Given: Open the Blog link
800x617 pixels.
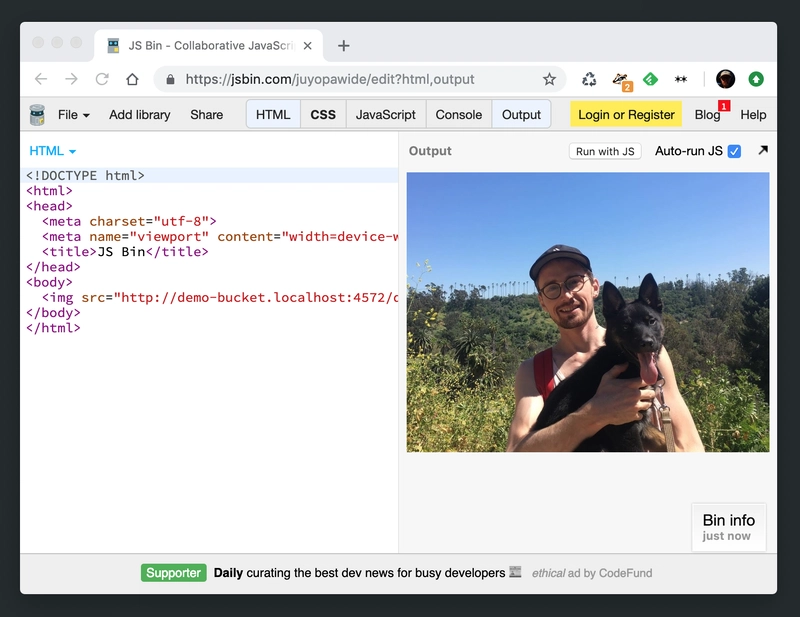Looking at the screenshot, I should point(707,115).
